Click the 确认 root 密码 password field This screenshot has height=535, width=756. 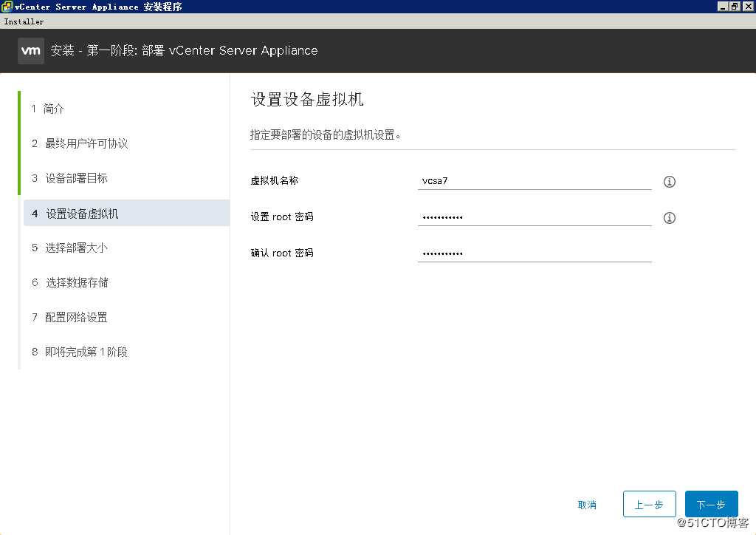click(x=535, y=253)
